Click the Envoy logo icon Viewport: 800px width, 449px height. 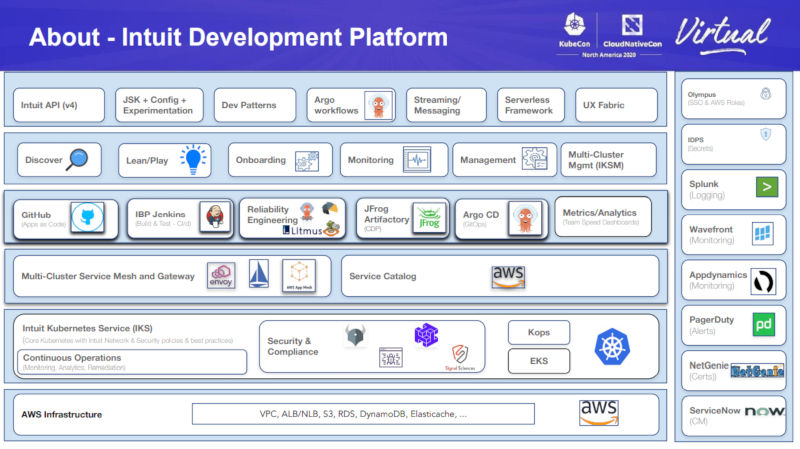click(221, 276)
